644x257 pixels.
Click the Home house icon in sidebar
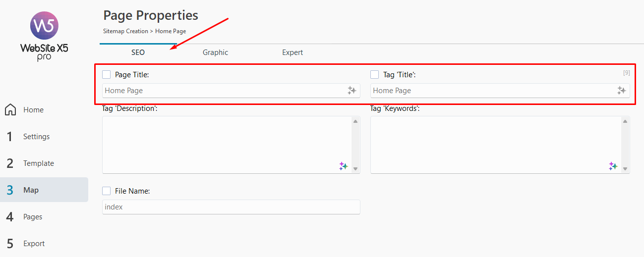(10, 110)
